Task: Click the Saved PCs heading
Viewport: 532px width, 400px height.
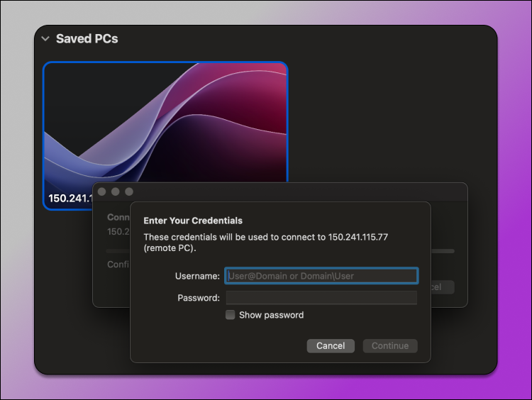Action: click(87, 39)
